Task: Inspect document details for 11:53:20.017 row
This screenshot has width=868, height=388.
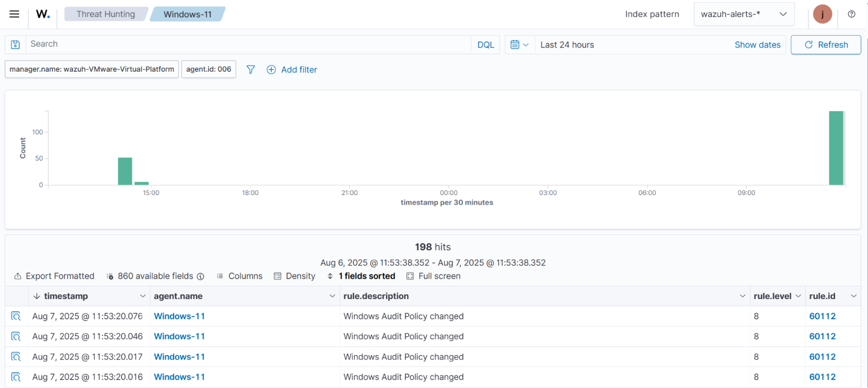Action: coord(16,357)
